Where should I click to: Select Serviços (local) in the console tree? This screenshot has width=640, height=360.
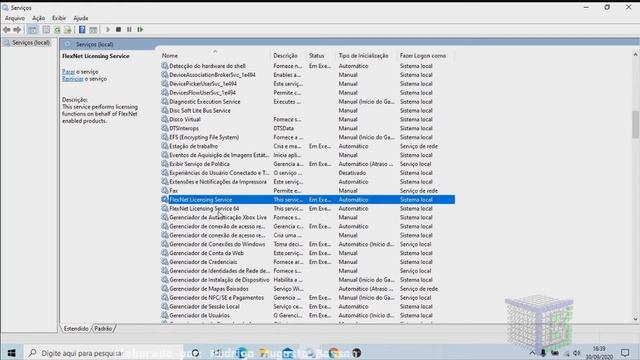[x=31, y=42]
